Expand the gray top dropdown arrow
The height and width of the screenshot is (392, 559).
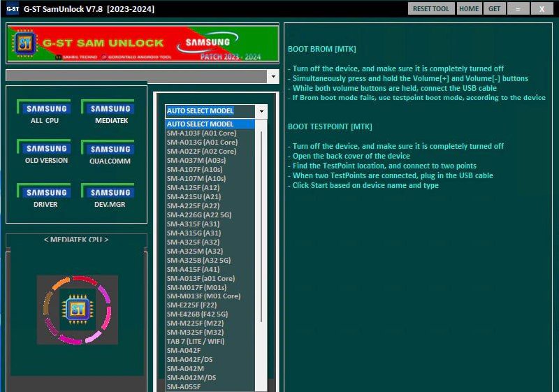[x=273, y=76]
